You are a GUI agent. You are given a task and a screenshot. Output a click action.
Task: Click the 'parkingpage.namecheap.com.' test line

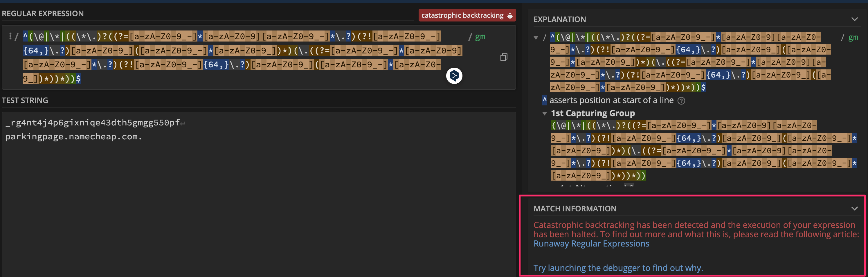74,136
